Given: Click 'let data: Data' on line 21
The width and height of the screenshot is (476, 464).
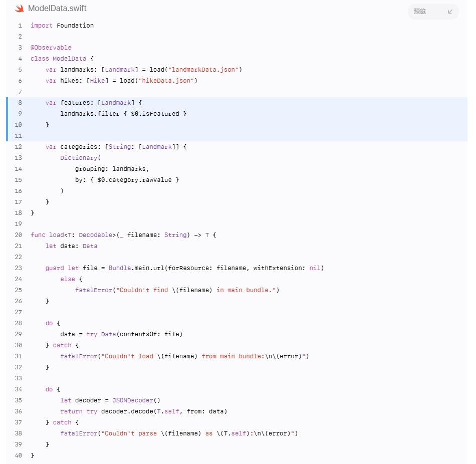Looking at the screenshot, I should pyautogui.click(x=71, y=246).
